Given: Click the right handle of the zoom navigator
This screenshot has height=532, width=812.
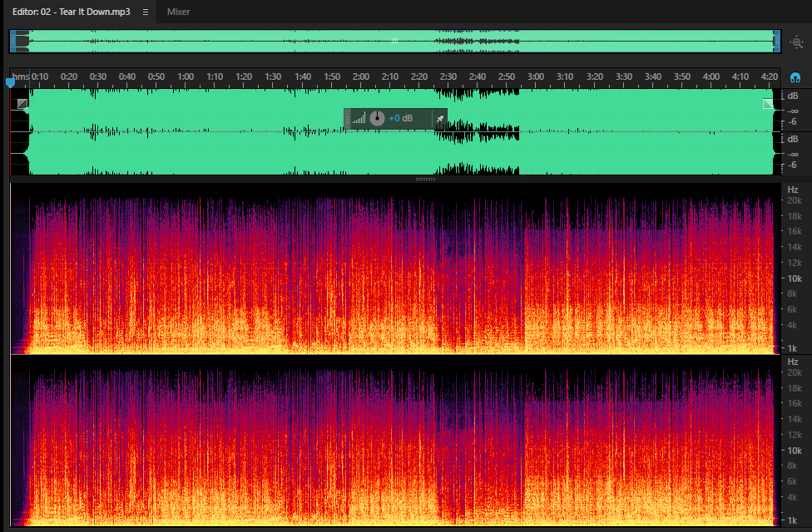Looking at the screenshot, I should 776,42.
